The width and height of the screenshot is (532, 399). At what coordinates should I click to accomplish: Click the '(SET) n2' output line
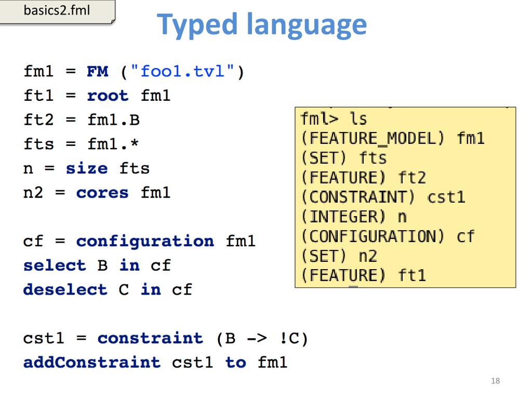pyautogui.click(x=339, y=256)
